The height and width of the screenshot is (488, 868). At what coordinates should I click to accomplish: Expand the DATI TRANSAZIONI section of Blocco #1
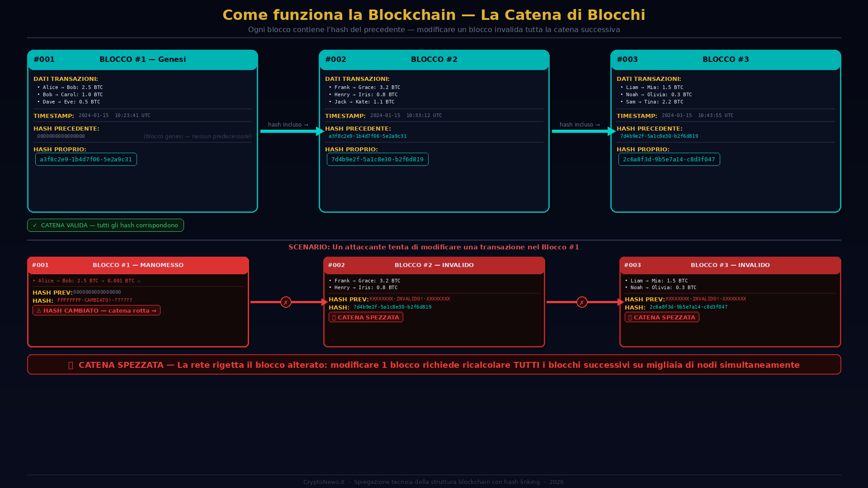66,79
